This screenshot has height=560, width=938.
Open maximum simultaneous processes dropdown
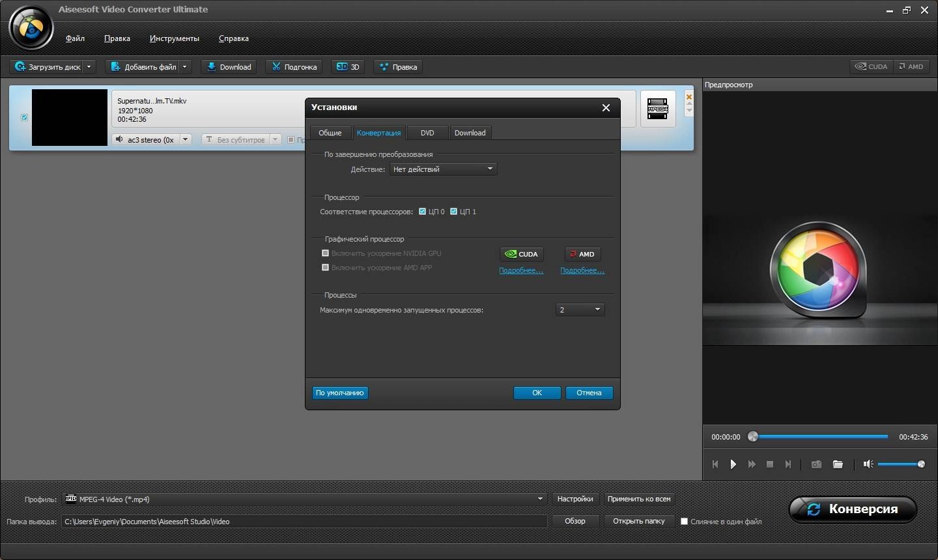click(x=580, y=309)
